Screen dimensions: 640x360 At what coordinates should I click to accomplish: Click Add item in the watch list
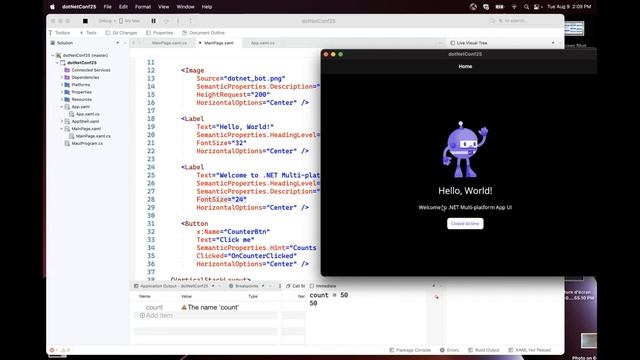[156, 316]
